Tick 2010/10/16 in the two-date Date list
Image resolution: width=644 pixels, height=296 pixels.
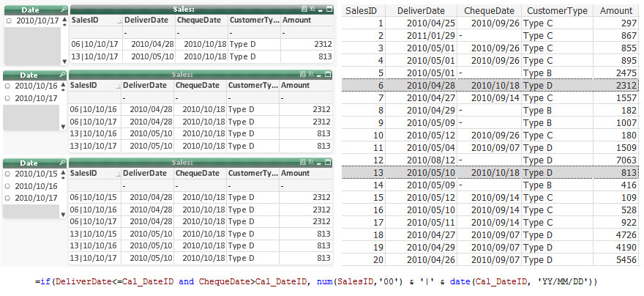click(x=8, y=86)
